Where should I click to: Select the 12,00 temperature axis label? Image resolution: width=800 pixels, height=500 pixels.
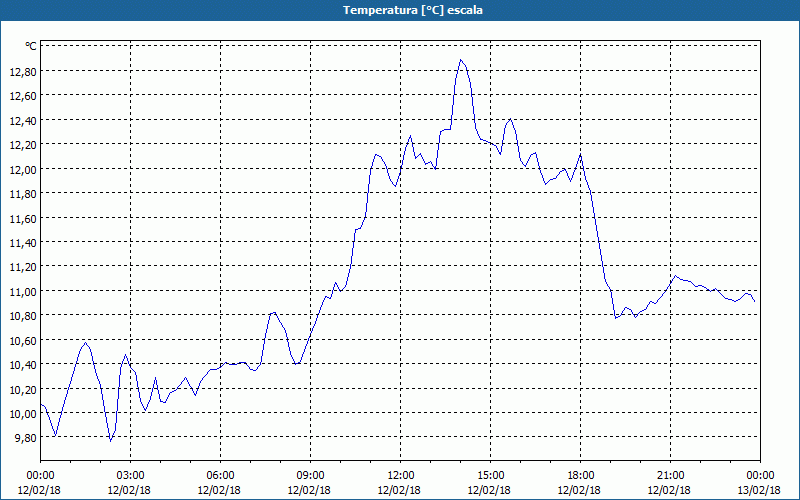[23, 169]
